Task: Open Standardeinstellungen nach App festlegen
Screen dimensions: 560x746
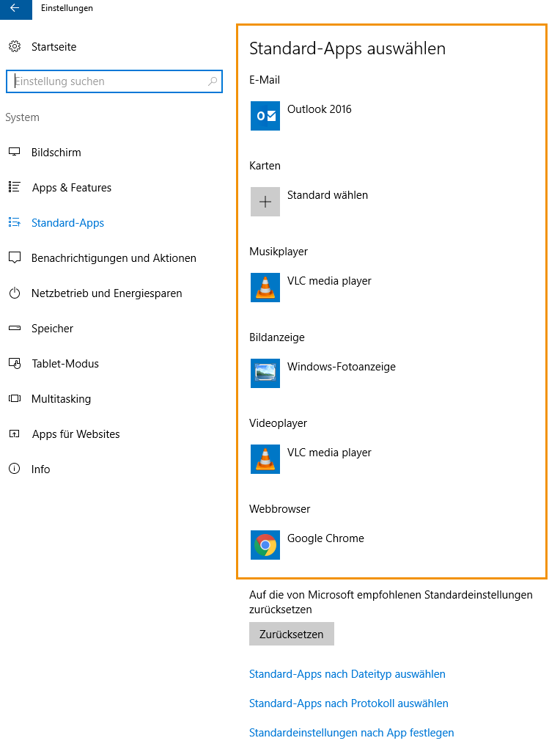Action: coord(351,733)
